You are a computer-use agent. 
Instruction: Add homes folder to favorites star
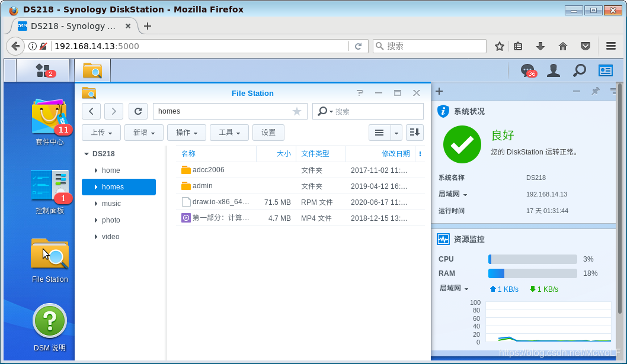pos(297,111)
